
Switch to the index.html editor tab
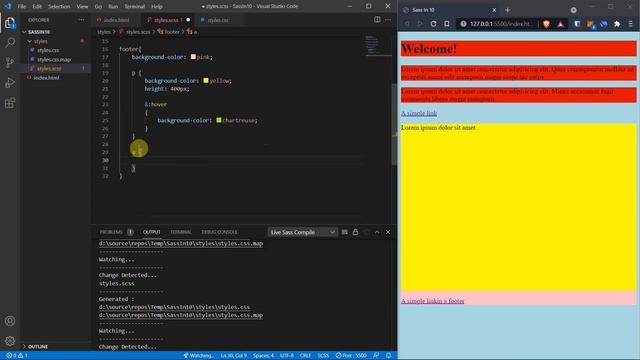pos(116,20)
